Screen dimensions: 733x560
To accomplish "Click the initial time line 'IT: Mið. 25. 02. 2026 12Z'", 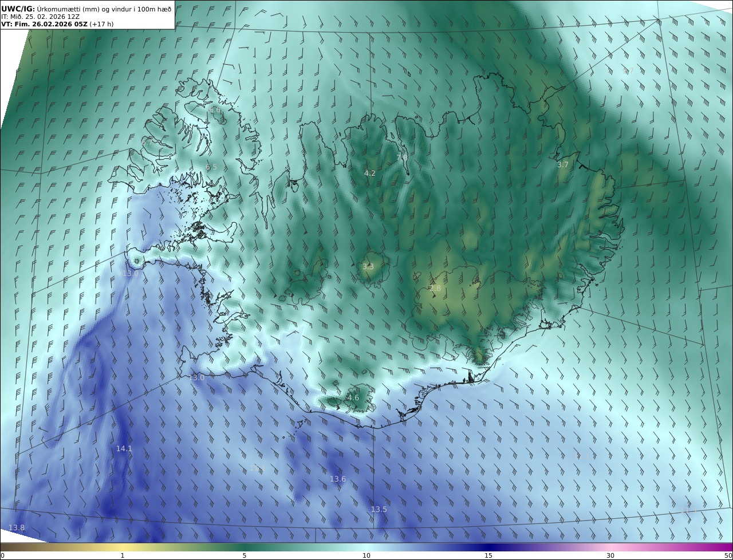I will click(x=41, y=17).
